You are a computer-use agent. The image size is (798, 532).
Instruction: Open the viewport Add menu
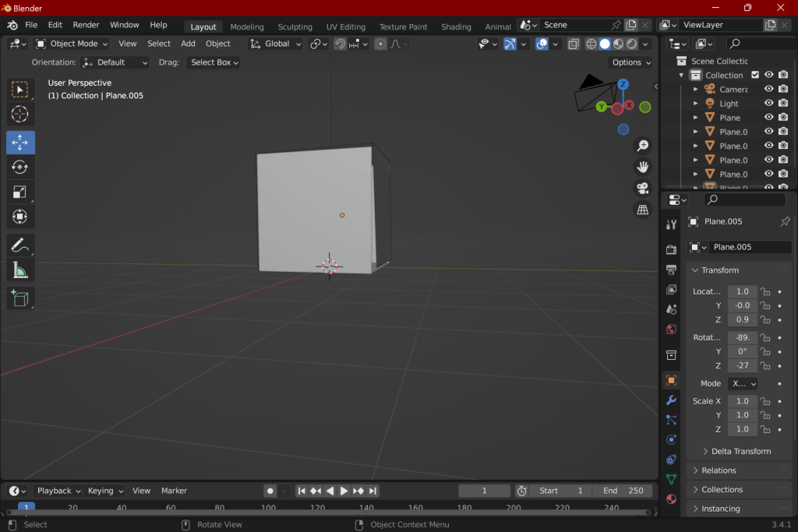coord(188,44)
